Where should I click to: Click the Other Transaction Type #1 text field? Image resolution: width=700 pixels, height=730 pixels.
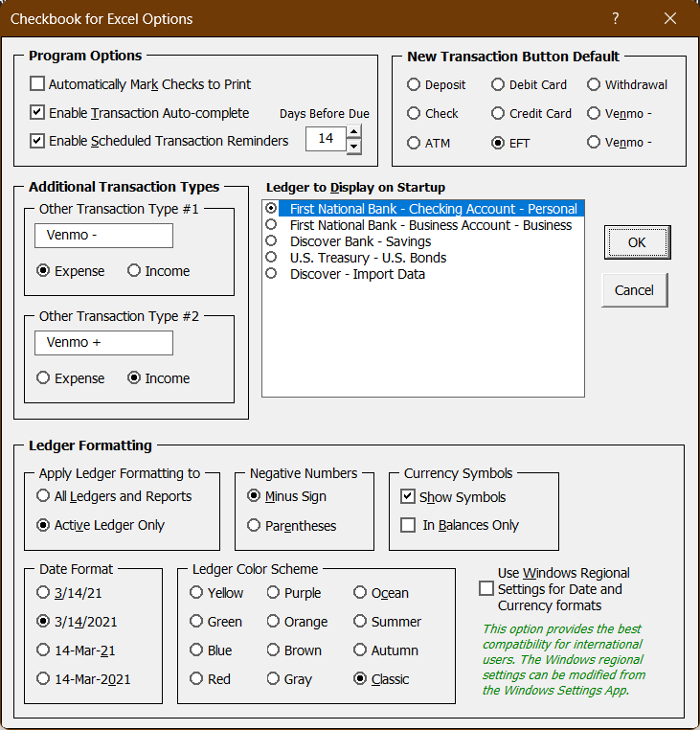(x=103, y=236)
